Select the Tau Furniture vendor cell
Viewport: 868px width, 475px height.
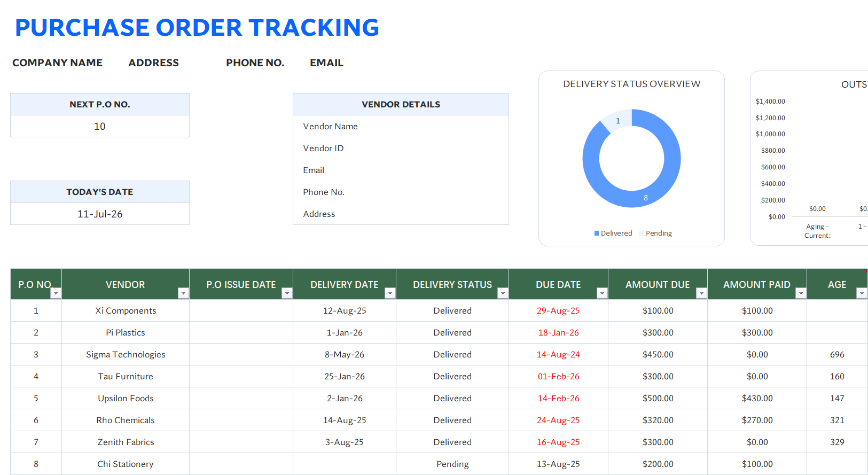click(126, 376)
